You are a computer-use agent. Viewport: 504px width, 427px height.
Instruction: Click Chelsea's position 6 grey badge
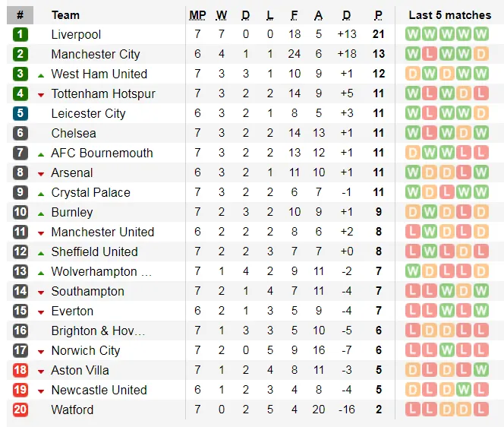[x=20, y=133]
